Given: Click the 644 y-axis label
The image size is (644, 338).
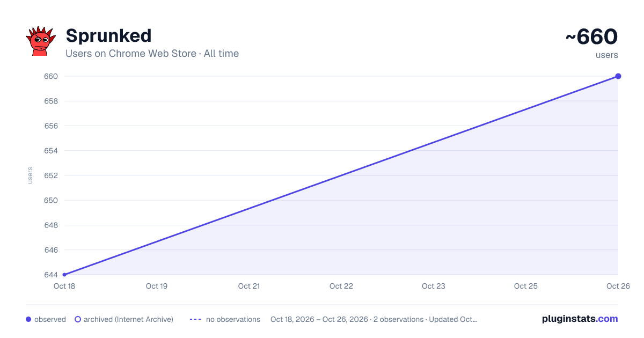Looking at the screenshot, I should point(50,275).
